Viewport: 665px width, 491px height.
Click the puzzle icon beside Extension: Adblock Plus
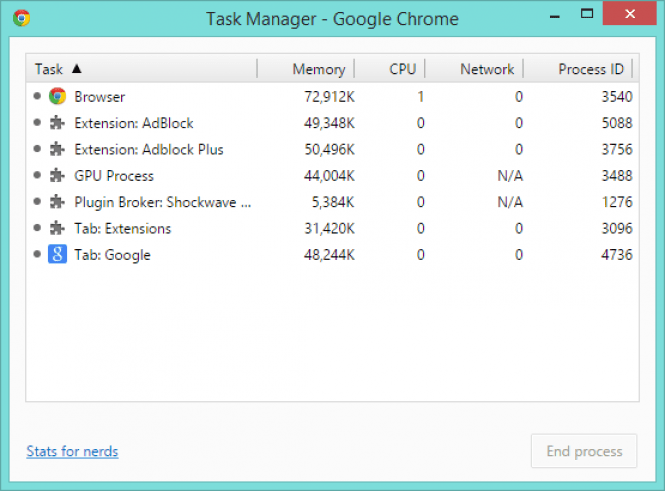(57, 149)
